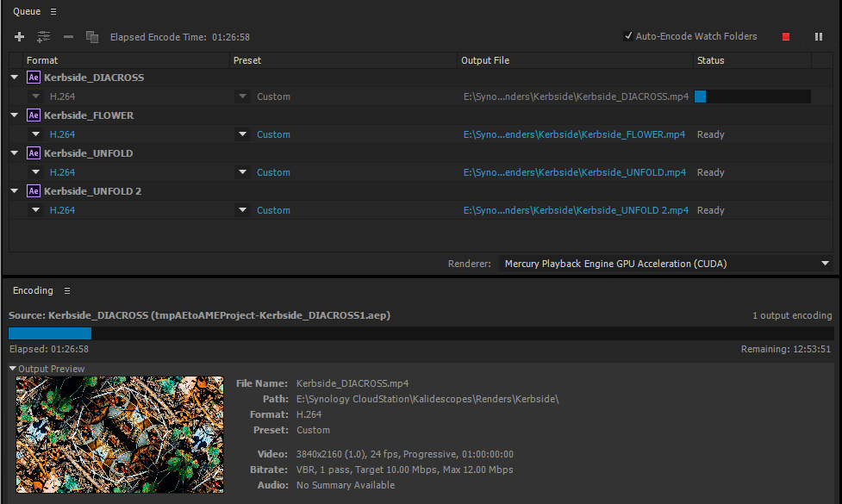
Task: Open preset dropdown for Kerbside_UNFOLD
Action: point(243,172)
